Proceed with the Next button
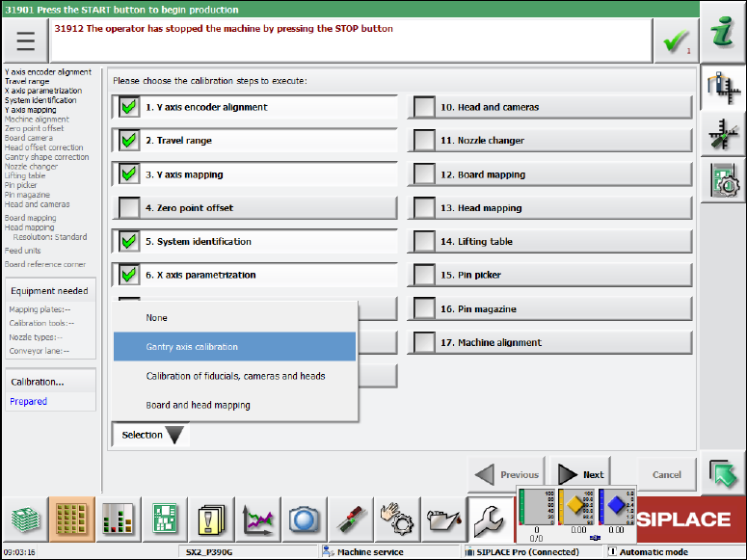 pos(580,474)
